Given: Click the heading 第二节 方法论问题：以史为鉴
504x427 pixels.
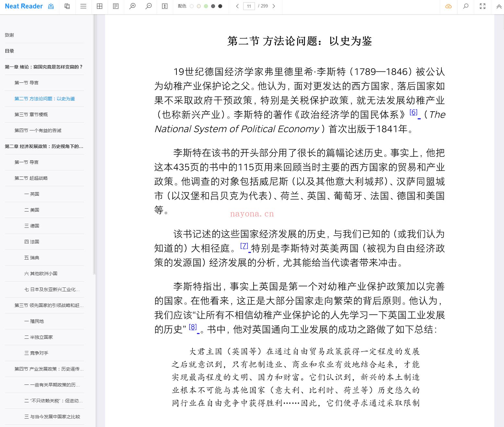Looking at the screenshot, I should tap(299, 41).
